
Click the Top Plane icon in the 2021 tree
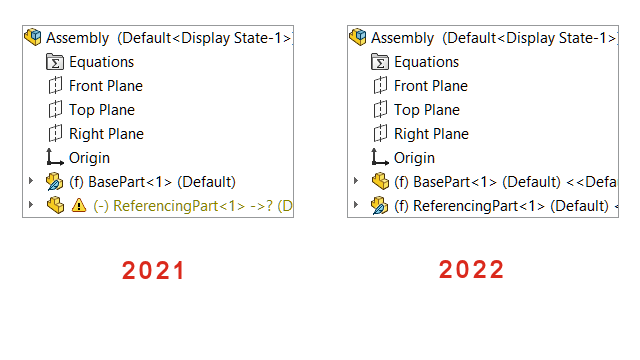pos(55,109)
